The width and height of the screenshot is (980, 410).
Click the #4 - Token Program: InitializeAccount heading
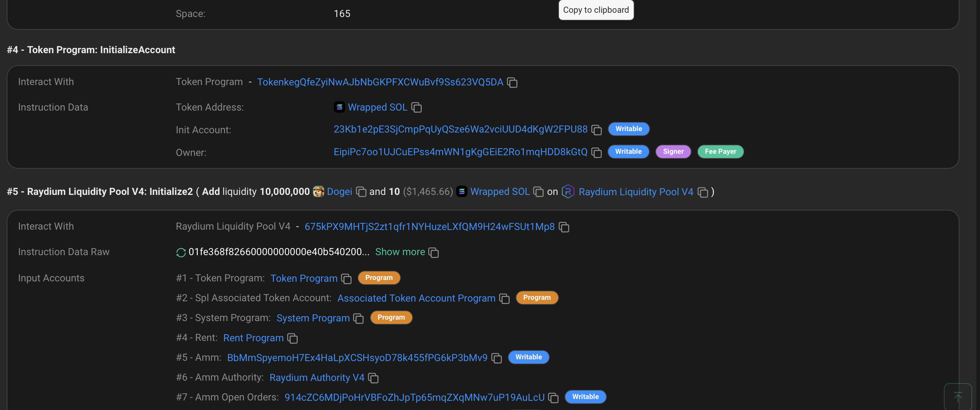click(91, 50)
